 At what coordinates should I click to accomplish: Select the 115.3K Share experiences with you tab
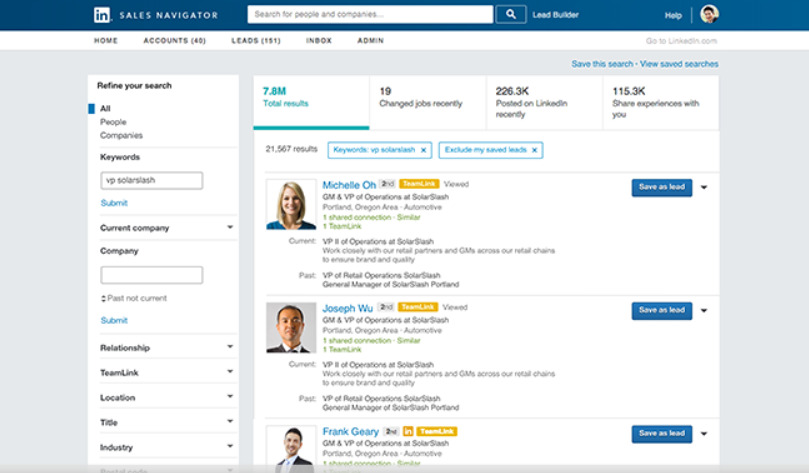tap(660, 102)
